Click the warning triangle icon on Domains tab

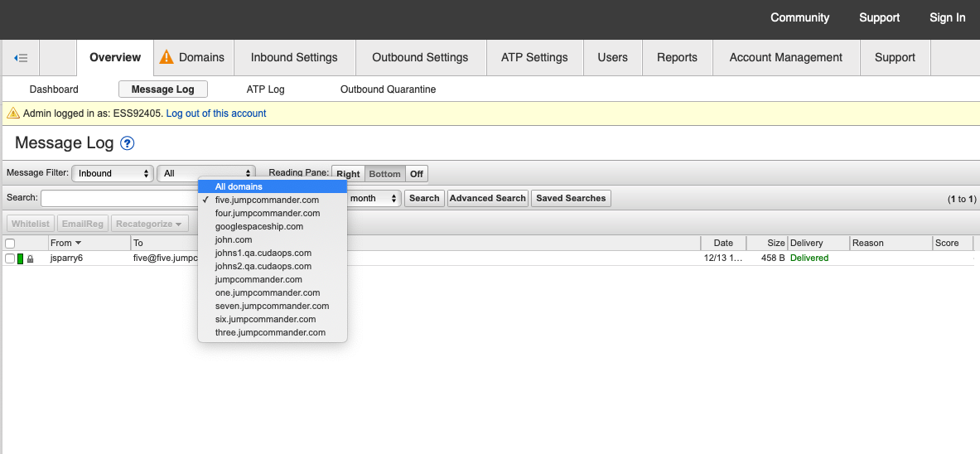point(167,57)
